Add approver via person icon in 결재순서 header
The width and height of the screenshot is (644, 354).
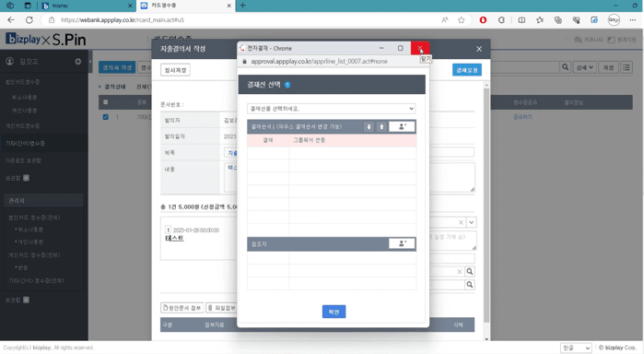[x=402, y=126]
